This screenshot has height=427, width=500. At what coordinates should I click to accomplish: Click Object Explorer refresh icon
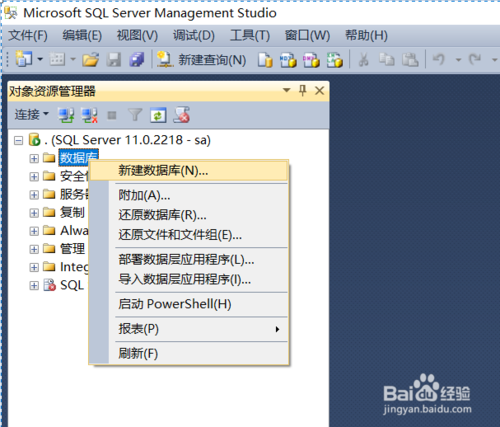[158, 115]
